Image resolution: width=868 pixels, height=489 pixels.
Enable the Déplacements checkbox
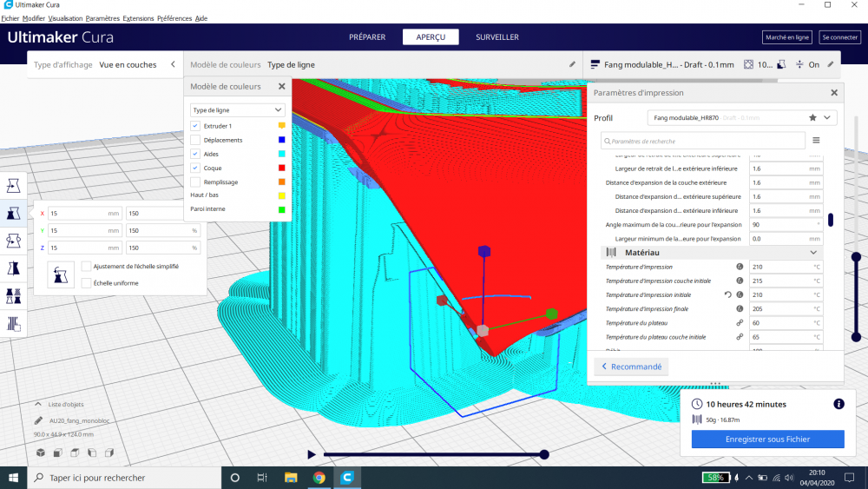point(195,140)
